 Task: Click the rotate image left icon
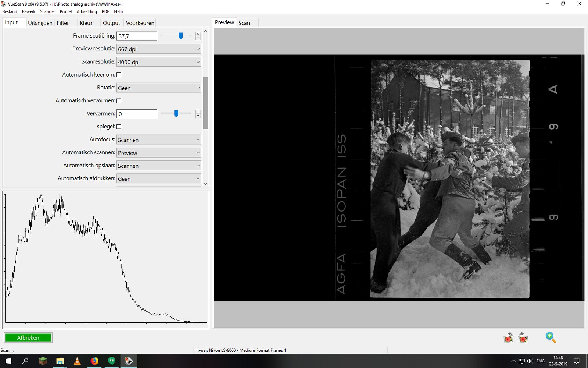pos(508,337)
